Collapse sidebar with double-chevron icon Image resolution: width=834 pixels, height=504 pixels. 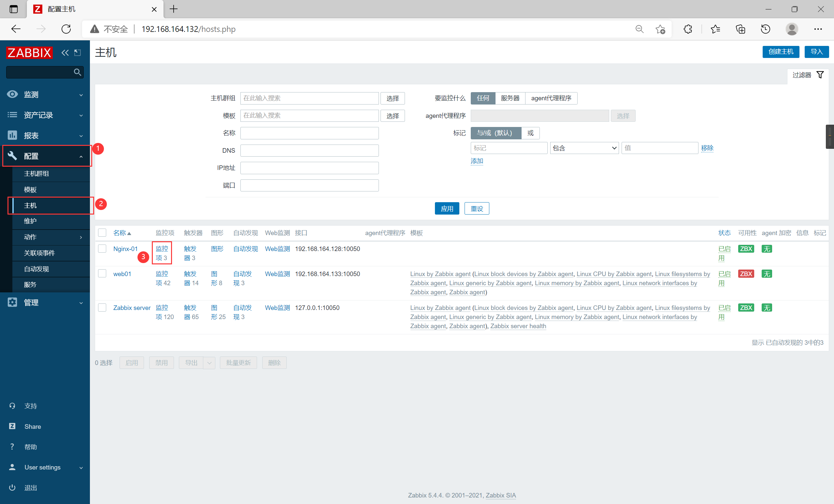(x=65, y=53)
